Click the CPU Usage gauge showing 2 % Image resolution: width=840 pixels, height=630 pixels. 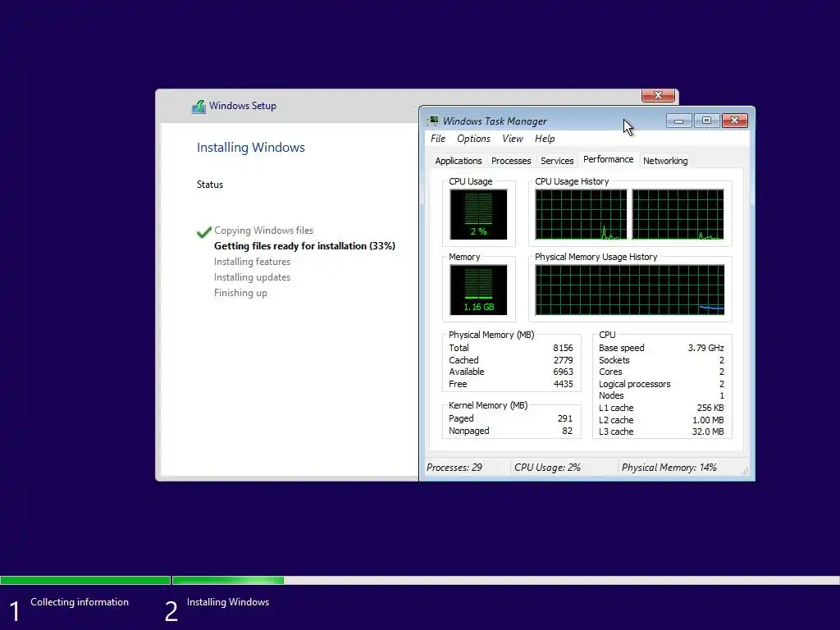[478, 214]
